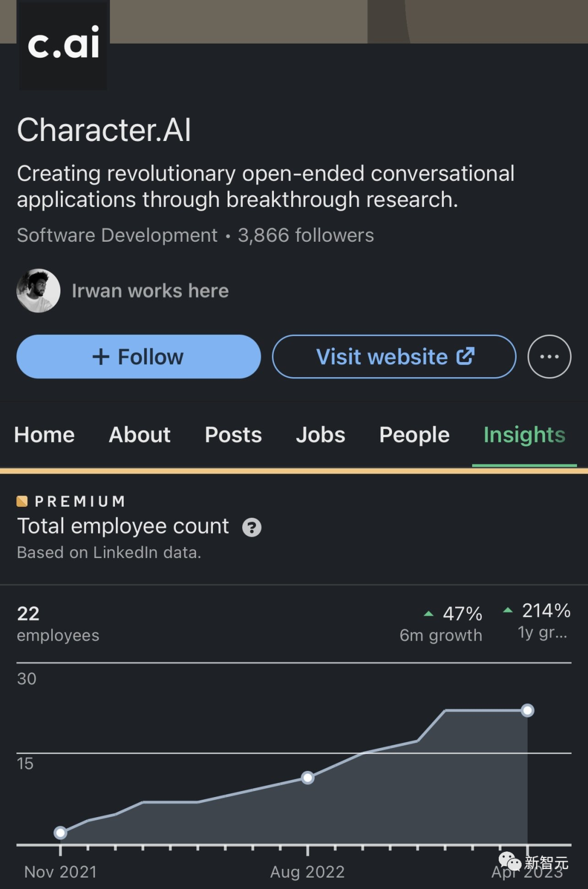
Task: Select the Aug 2022 chart data point
Action: click(308, 777)
